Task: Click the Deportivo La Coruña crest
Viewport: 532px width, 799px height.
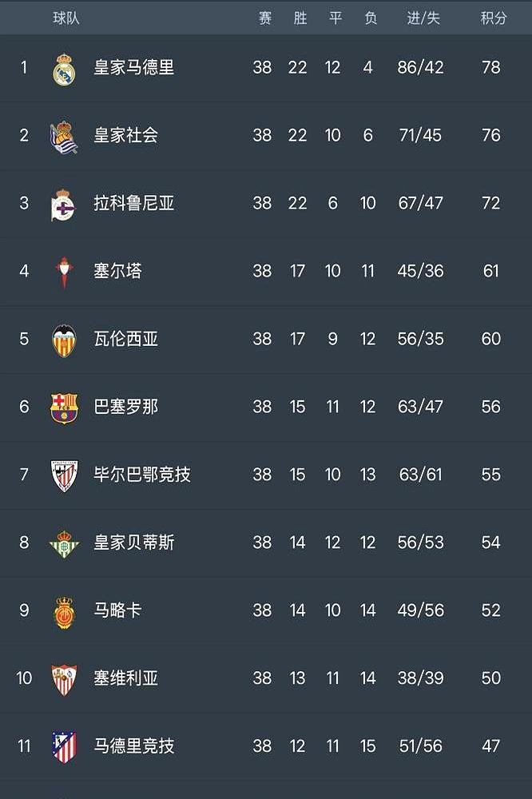Action: [64, 205]
